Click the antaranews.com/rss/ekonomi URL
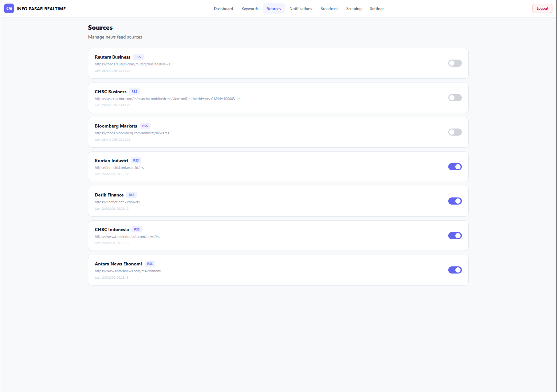This screenshot has width=557, height=392. [128, 271]
